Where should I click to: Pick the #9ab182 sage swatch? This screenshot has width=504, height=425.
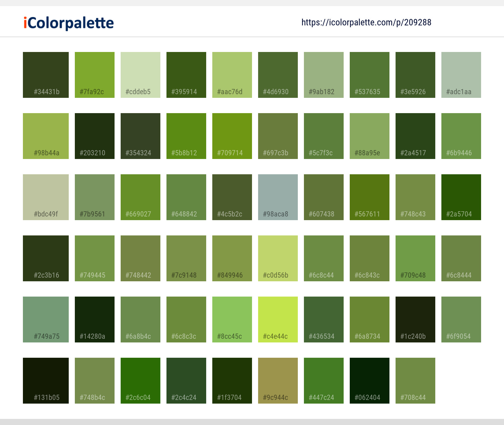[x=324, y=75]
